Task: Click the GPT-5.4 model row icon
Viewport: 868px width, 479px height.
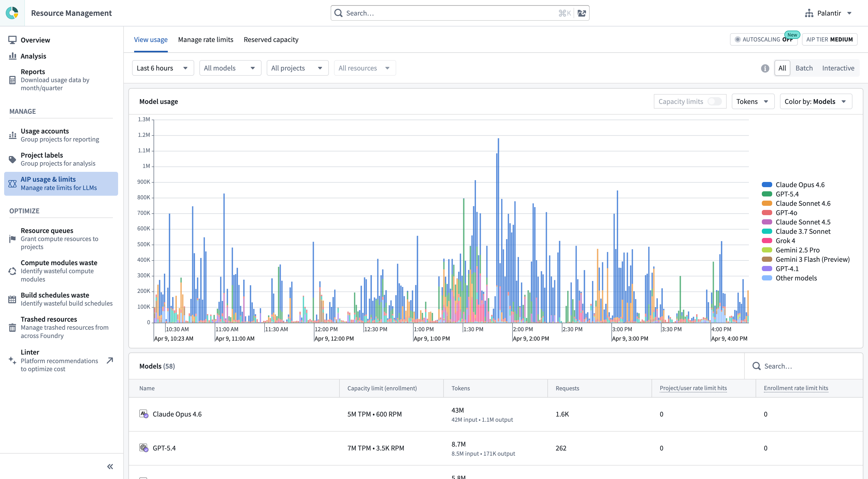Action: tap(144, 448)
